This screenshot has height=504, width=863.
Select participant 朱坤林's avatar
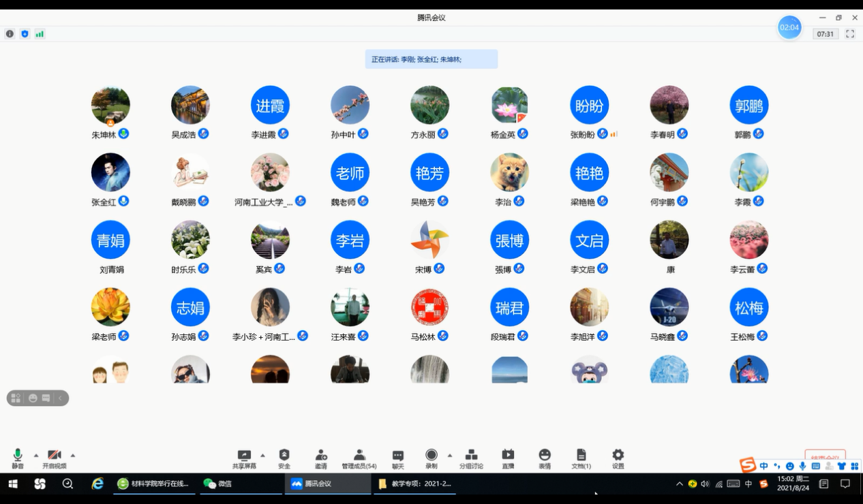(x=110, y=105)
